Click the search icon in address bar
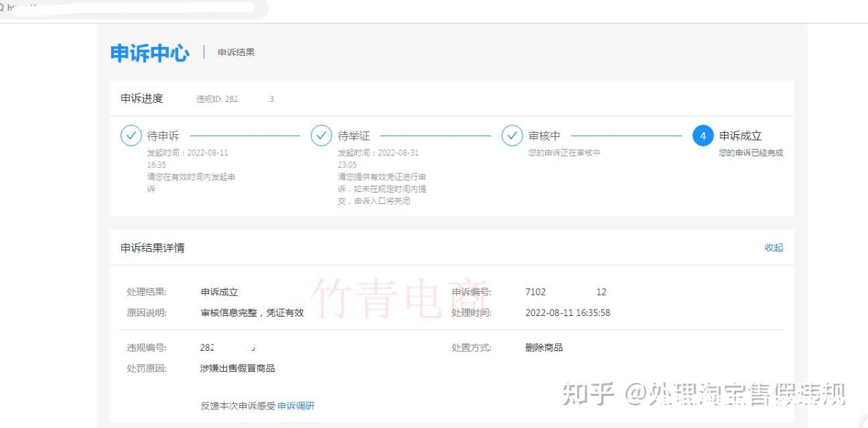Screen dimensions: 868x428 click(x=2, y=6)
